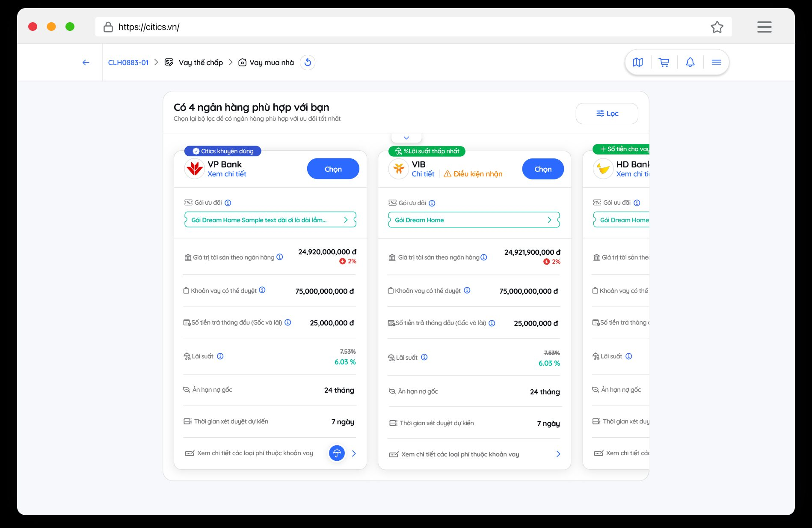Go back using the left arrow icon
This screenshot has width=812, height=528.
coord(86,63)
